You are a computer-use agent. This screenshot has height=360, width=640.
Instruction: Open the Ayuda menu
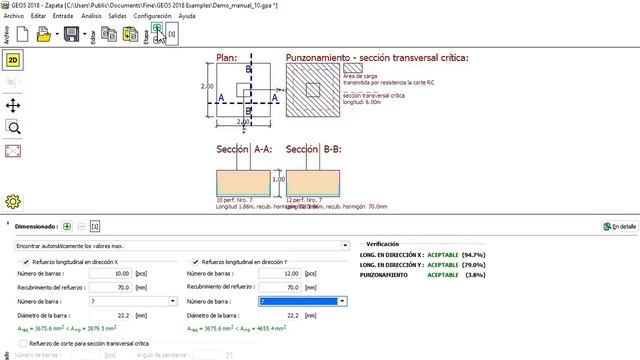pyautogui.click(x=187, y=16)
